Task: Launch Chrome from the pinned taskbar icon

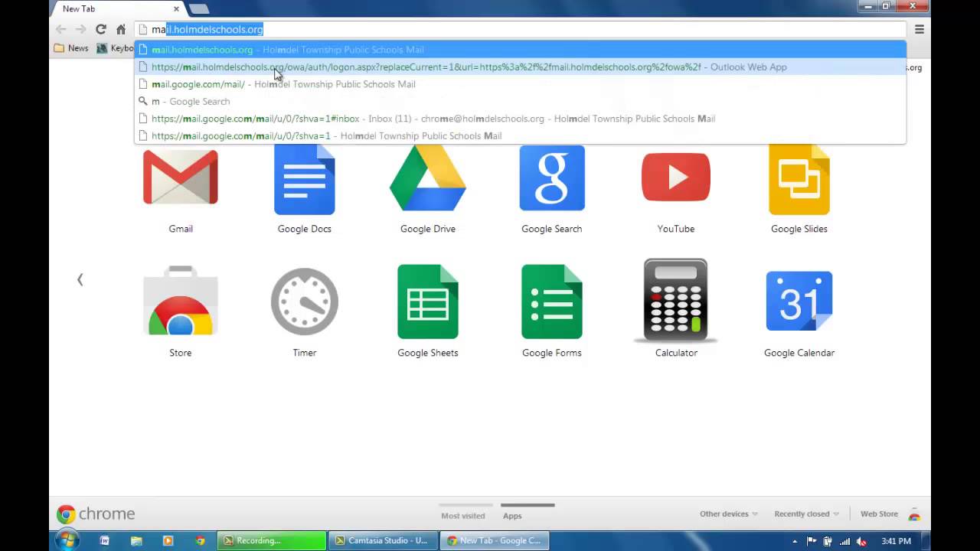Action: [x=201, y=540]
